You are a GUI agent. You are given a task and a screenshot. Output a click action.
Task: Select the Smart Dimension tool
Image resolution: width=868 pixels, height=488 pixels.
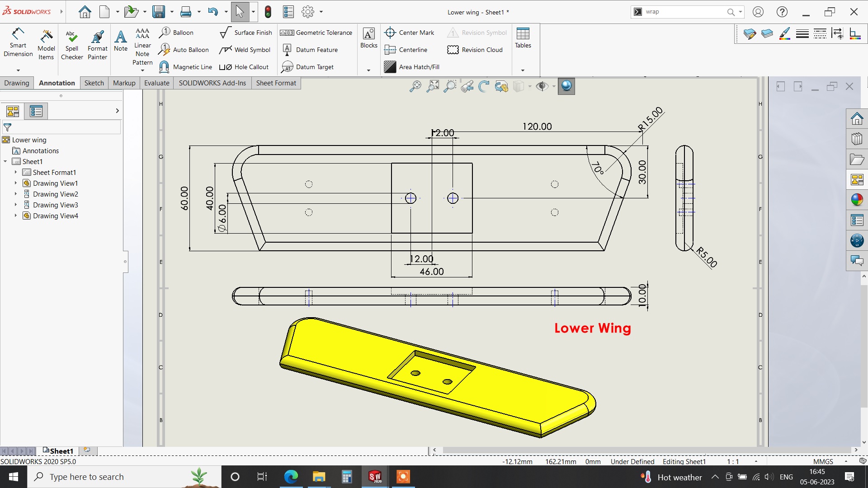(x=18, y=42)
